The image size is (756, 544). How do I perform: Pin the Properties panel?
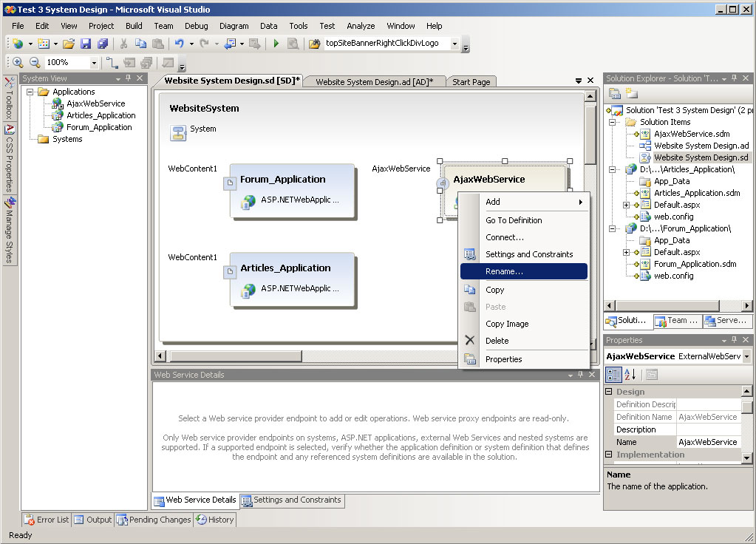point(735,340)
